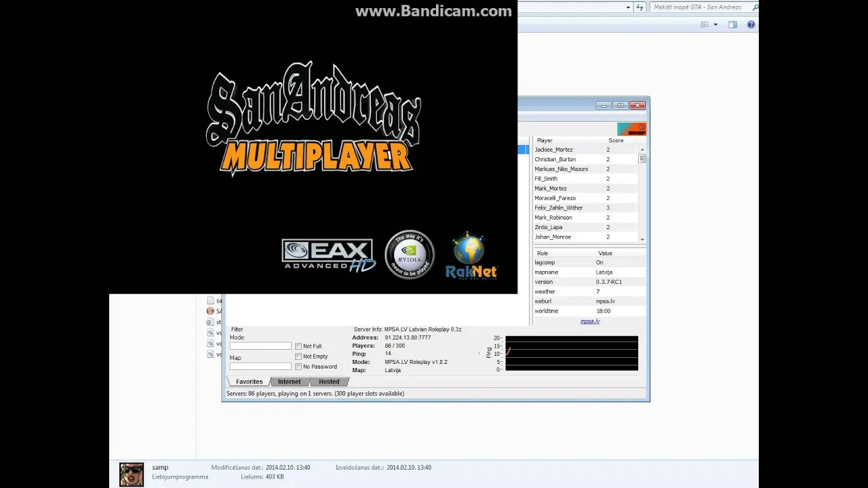868x488 pixels.
Task: Select player Johan_Monroe
Action: pos(586,237)
